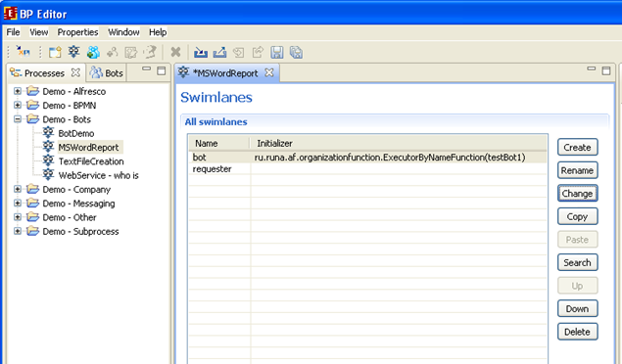This screenshot has height=364, width=622.
Task: Expand the Demo - Other folder
Action: (18, 217)
